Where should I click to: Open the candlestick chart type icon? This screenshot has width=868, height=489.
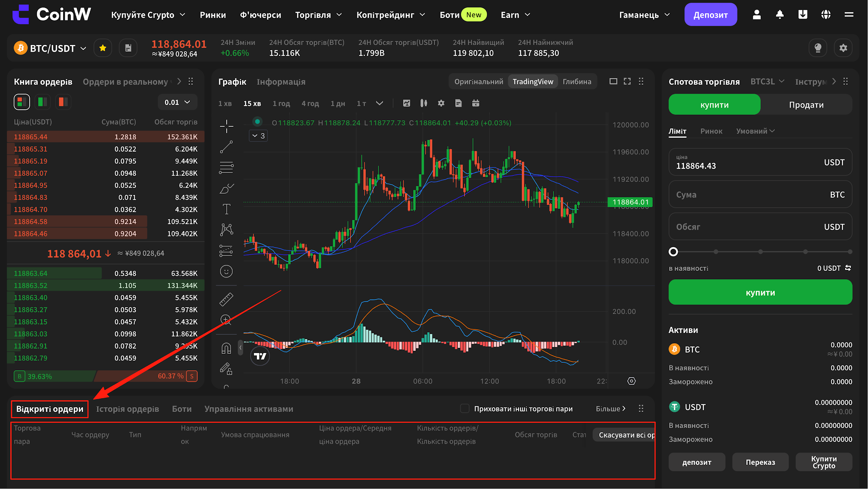tap(424, 103)
